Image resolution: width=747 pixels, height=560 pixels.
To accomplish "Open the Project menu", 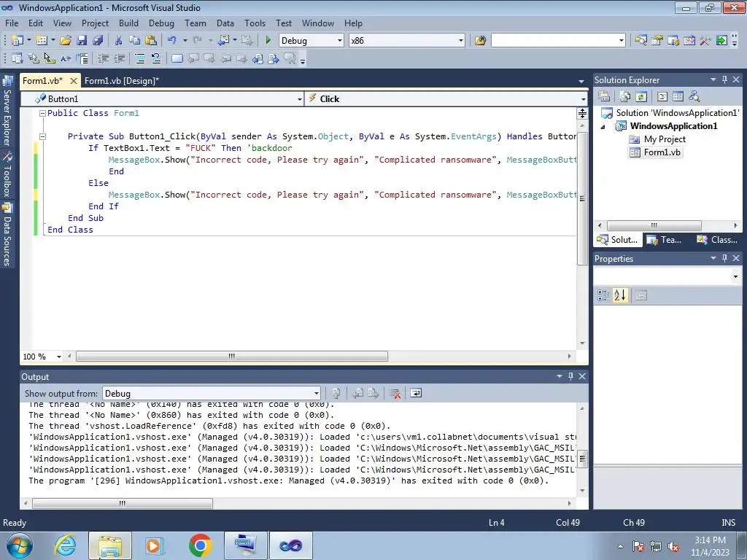I will (95, 23).
